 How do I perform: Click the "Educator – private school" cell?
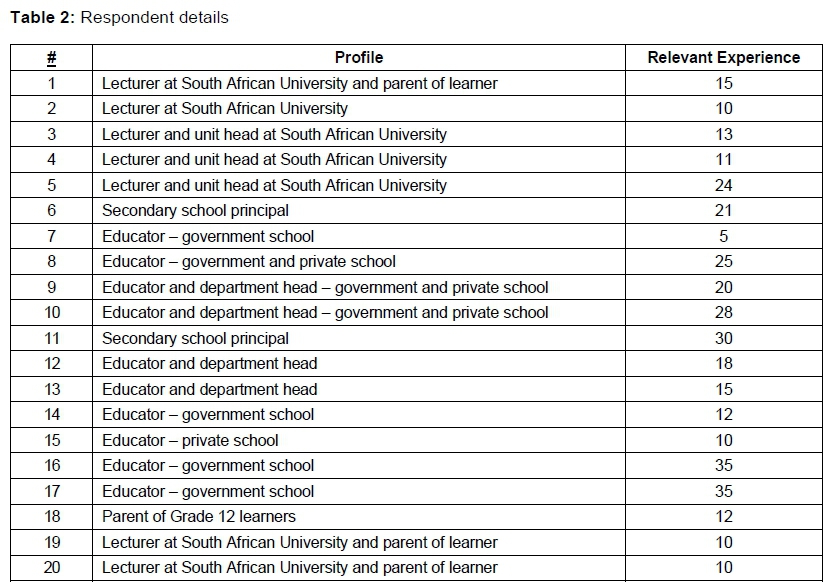point(190,440)
